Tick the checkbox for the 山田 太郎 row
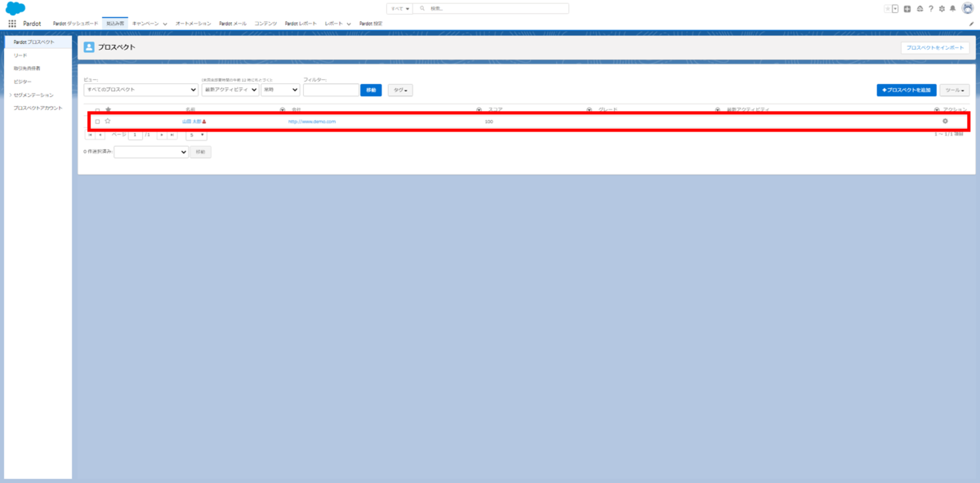 pyautogui.click(x=97, y=122)
